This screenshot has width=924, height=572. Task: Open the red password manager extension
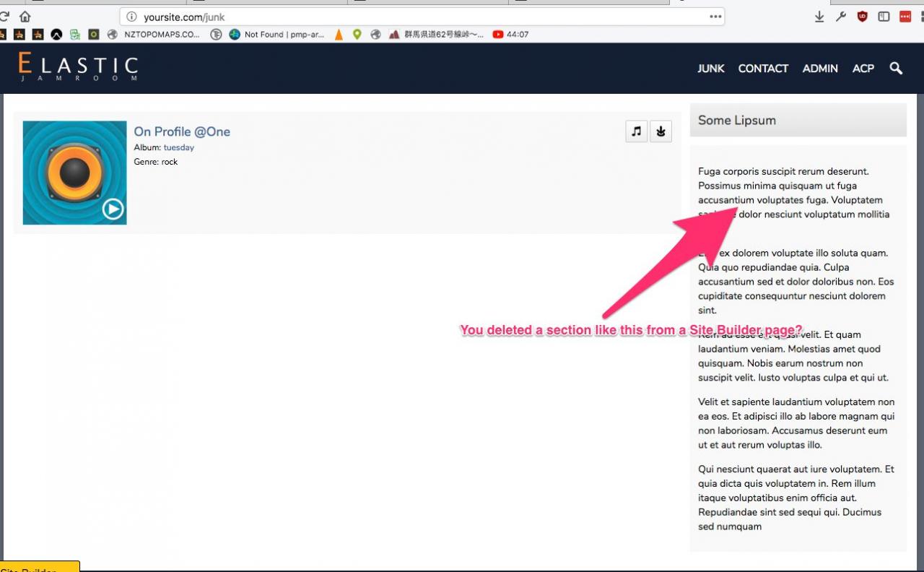905,17
